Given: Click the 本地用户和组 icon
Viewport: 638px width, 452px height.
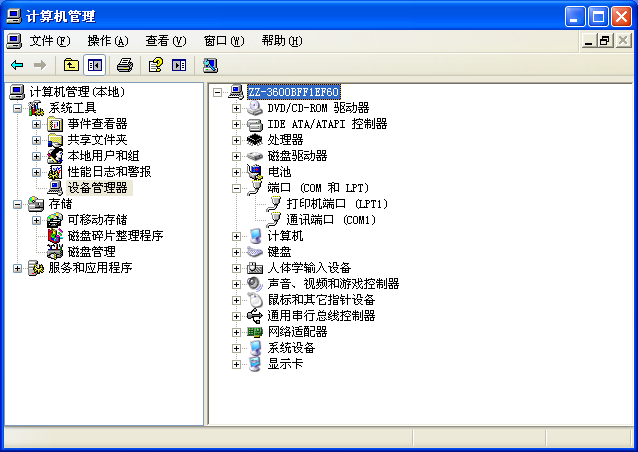Looking at the screenshot, I should (x=55, y=156).
